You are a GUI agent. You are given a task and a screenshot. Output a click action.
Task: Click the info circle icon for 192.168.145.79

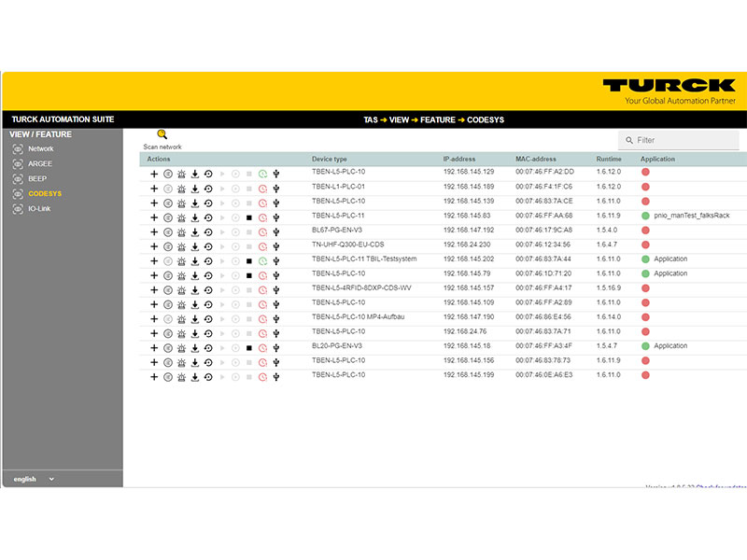tap(168, 275)
